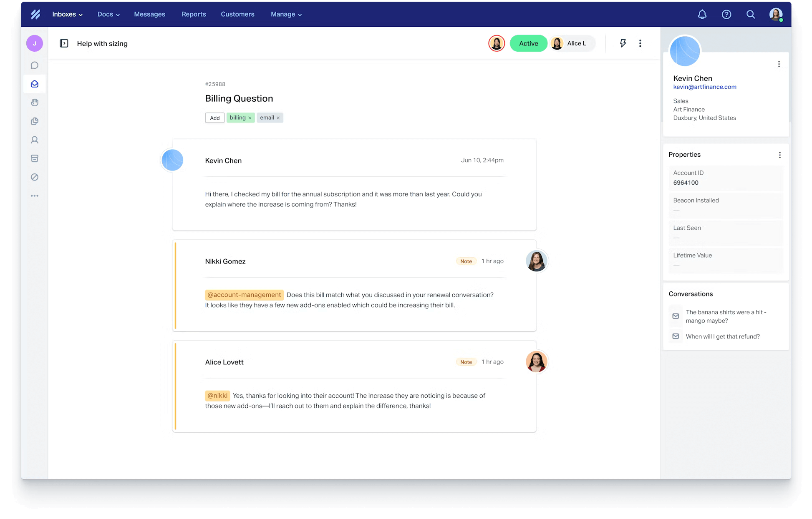Screen dimensions: 812x519
Task: Open the drafts copy sidebar icon
Action: coord(35,121)
